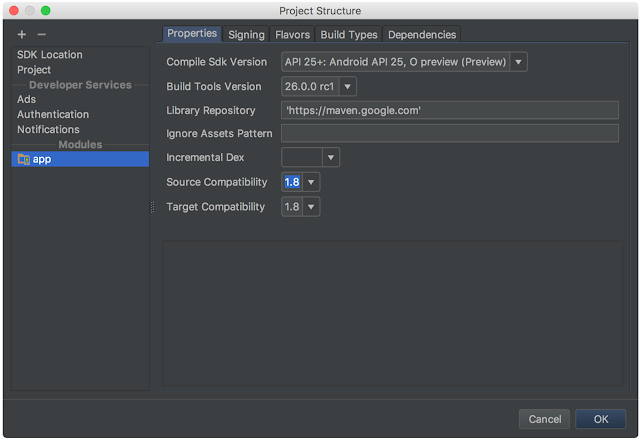Click the minus icon to remove module
The height and width of the screenshot is (440, 640).
tap(41, 35)
